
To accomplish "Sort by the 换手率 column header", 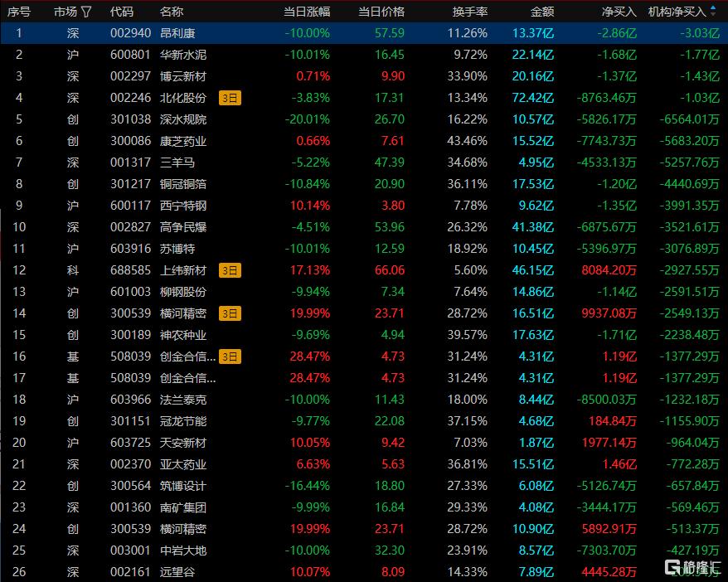I will [x=470, y=12].
